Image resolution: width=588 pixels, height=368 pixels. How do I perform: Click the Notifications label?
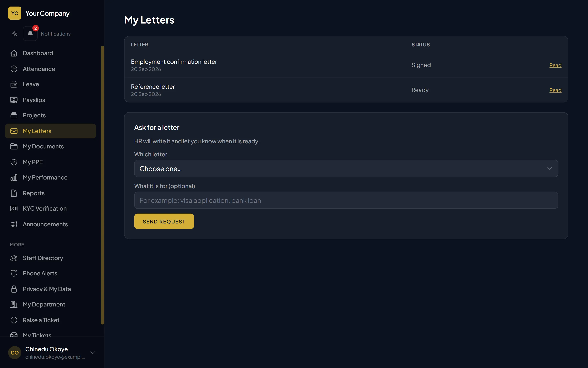[56, 34]
